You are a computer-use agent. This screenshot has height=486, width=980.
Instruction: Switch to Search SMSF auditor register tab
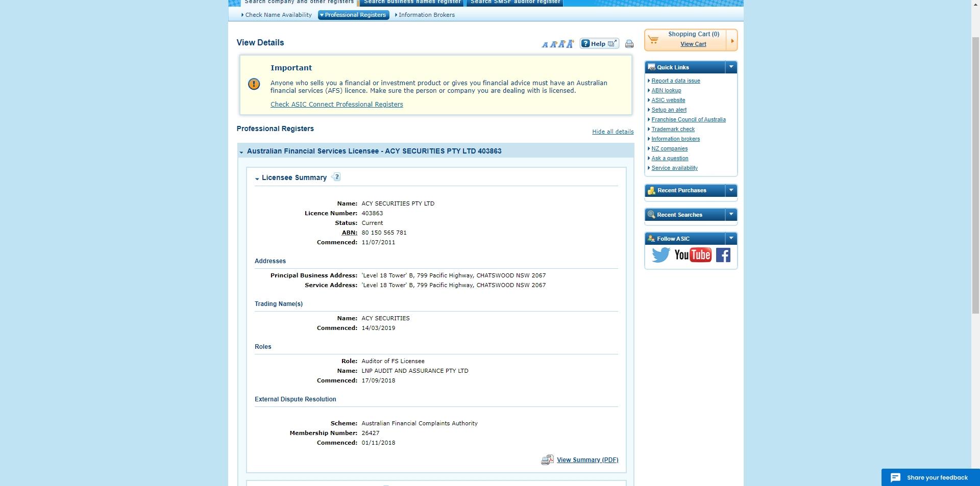coord(514,3)
